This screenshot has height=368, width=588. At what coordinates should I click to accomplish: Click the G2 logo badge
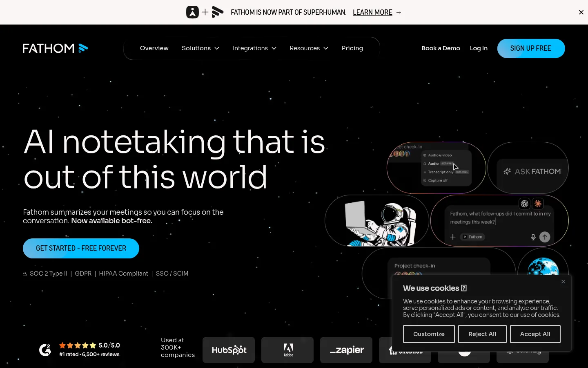point(45,350)
